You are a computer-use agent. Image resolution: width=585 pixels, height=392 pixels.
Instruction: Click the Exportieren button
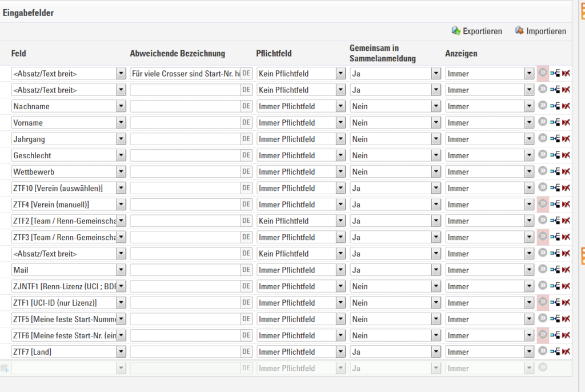(477, 31)
